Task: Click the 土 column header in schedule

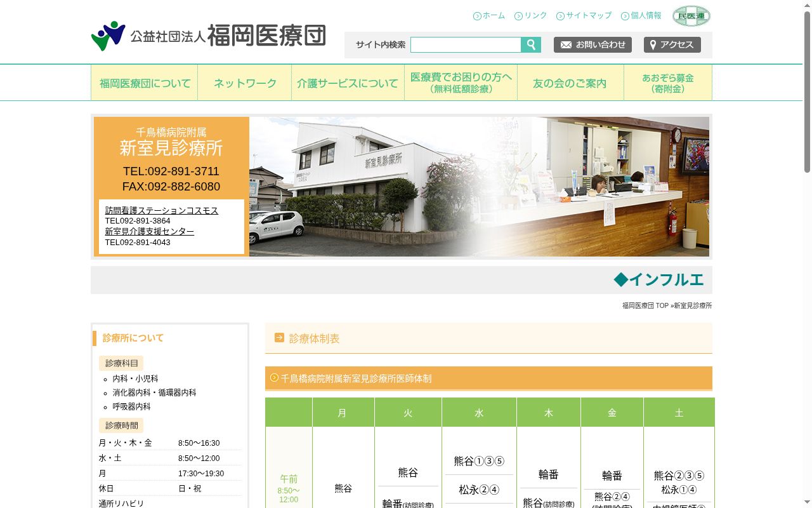Action: click(x=679, y=413)
